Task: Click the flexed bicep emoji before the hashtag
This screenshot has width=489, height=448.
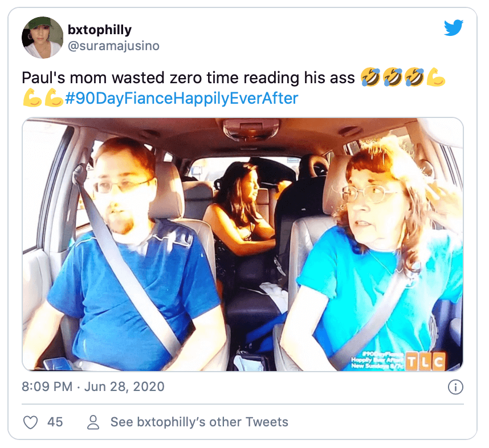Action: click(54, 97)
